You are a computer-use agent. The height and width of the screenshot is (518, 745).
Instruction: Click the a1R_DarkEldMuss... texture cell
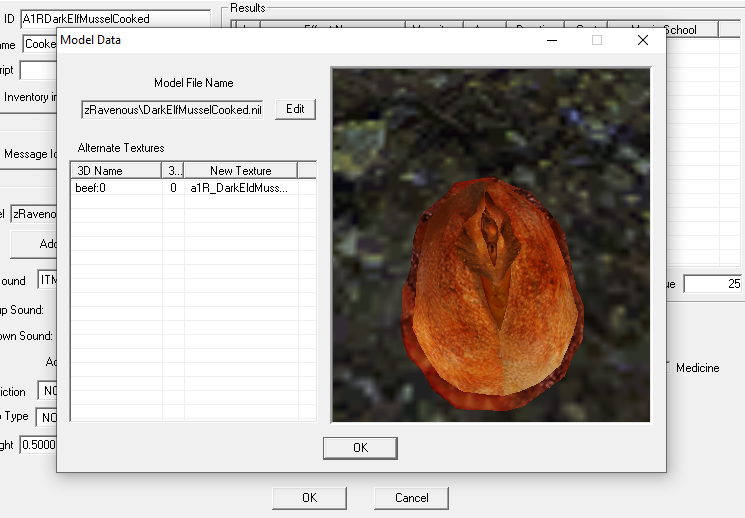(239, 188)
